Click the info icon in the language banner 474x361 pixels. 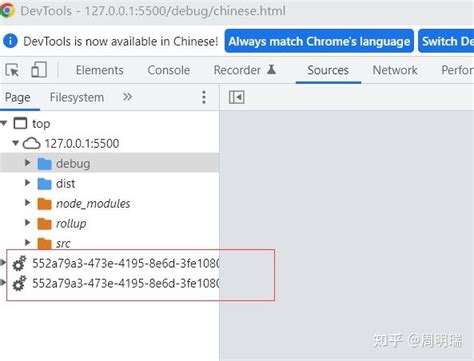10,41
